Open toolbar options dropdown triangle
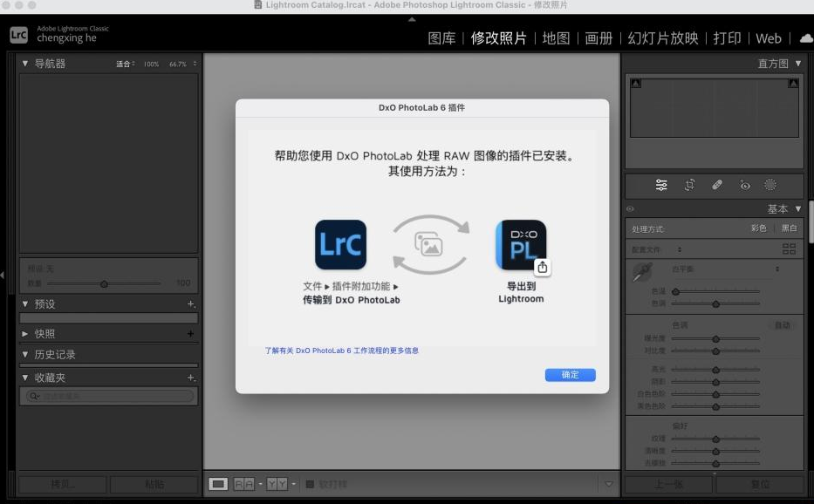 pos(609,484)
